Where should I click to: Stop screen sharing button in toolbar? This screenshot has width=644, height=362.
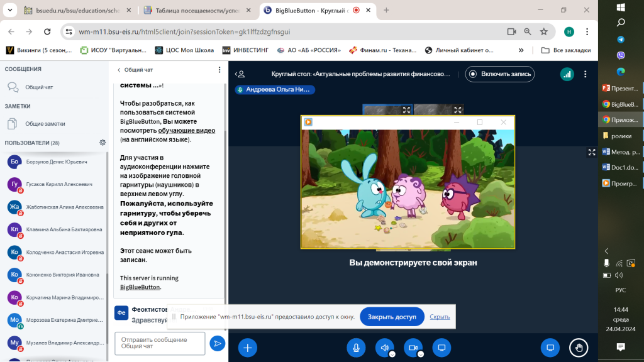[x=441, y=348]
